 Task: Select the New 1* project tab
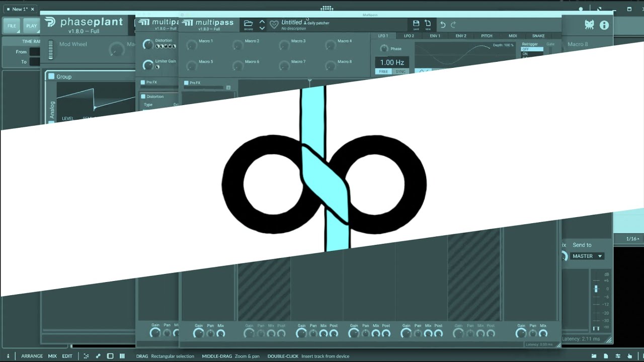(20, 9)
